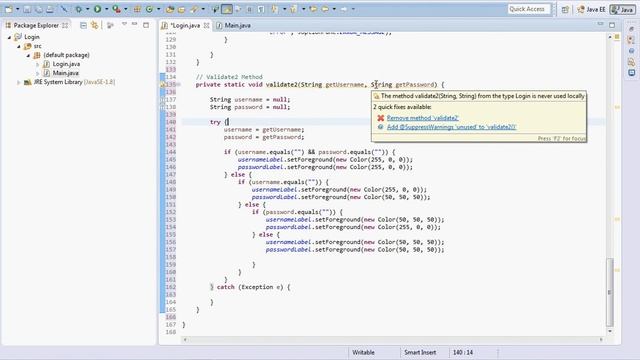The height and width of the screenshot is (360, 640).
Task: Select Login.java in Package Explorer
Action: point(66,64)
